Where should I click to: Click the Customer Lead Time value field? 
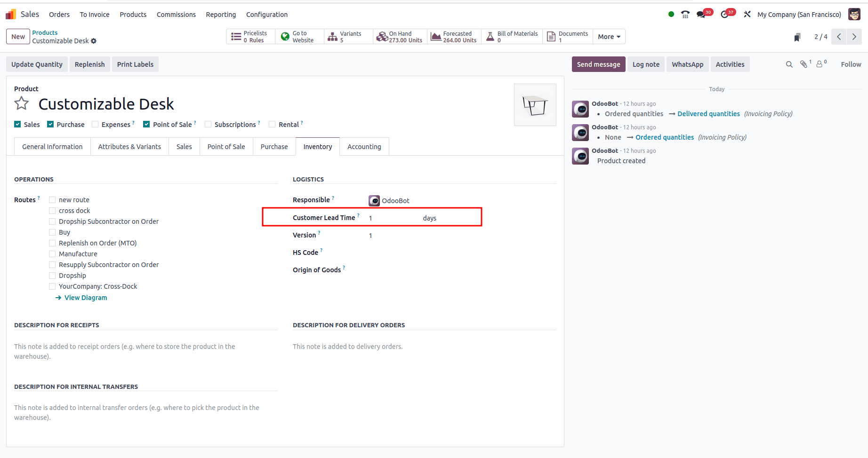[394, 218]
